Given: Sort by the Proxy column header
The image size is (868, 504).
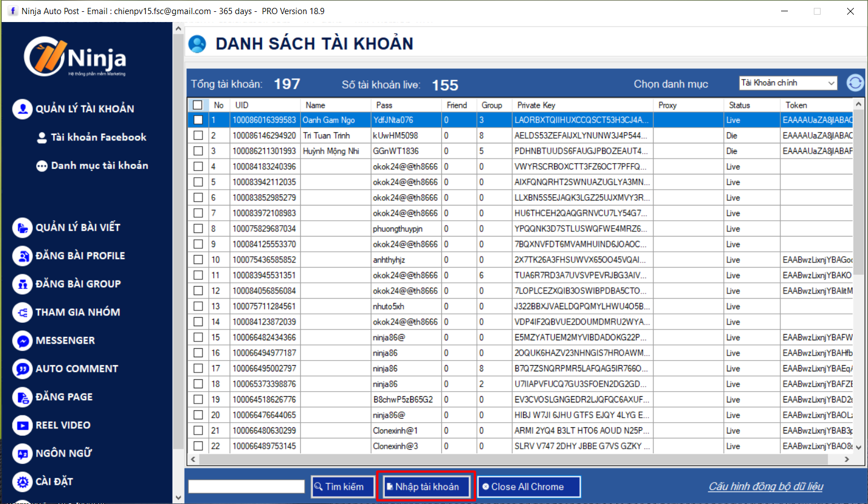Looking at the screenshot, I should pos(689,105).
